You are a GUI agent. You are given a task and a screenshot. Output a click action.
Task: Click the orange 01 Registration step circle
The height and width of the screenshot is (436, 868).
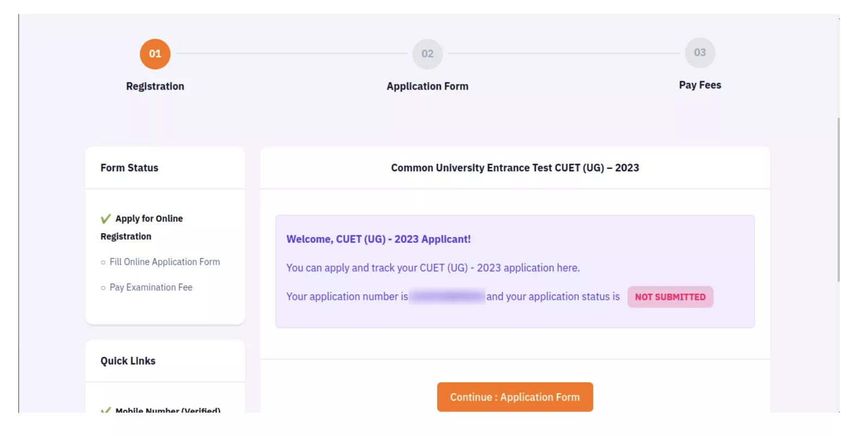[155, 54]
